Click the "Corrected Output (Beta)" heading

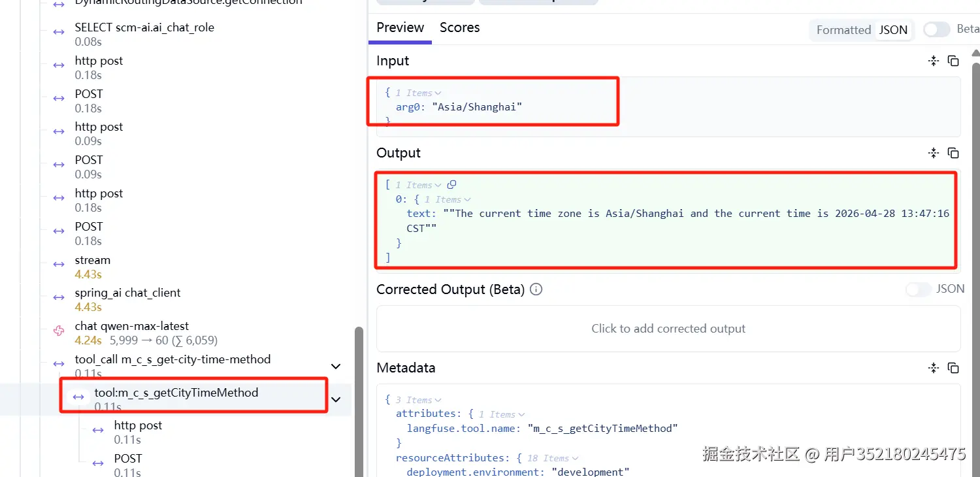pos(450,289)
